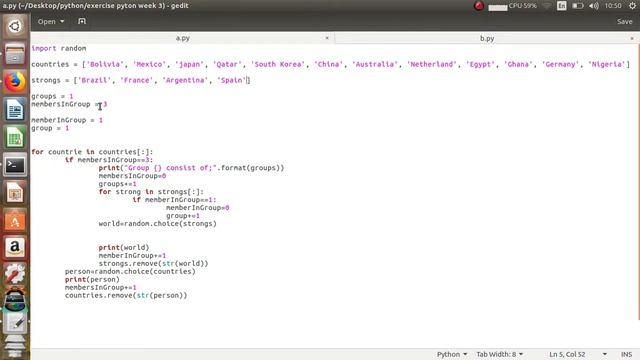
Task: Click 'Argentina' in the strongs list
Action: [185, 80]
